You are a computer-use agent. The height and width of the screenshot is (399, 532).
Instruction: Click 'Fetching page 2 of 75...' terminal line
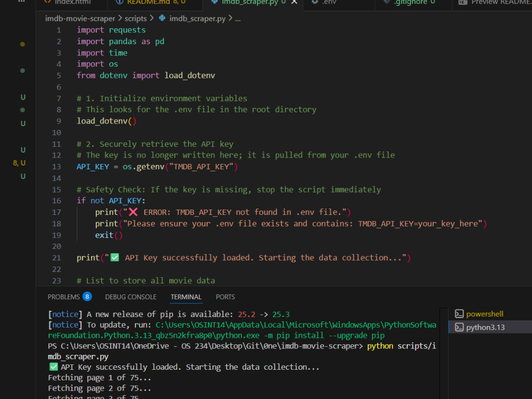(x=99, y=388)
